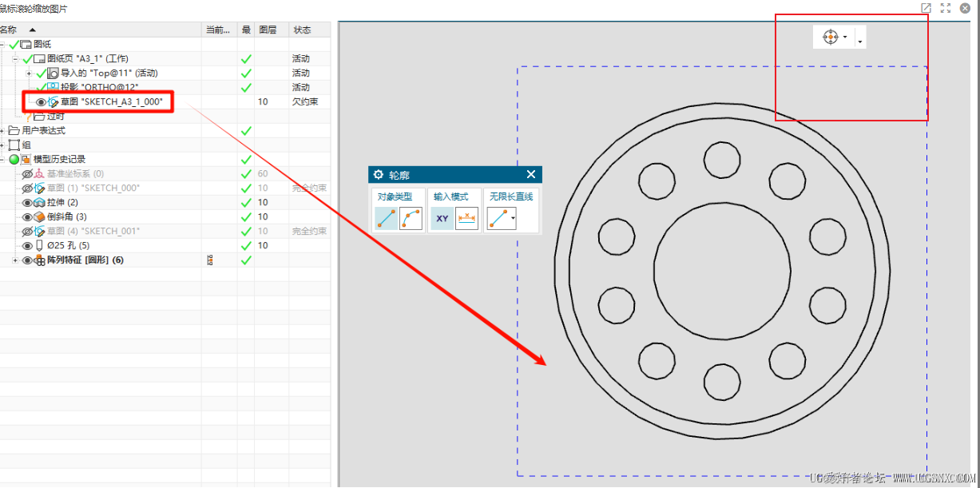Viewport: 980px width, 488px height.
Task: Expand the 导入的 "Top@11" node
Action: click(29, 73)
